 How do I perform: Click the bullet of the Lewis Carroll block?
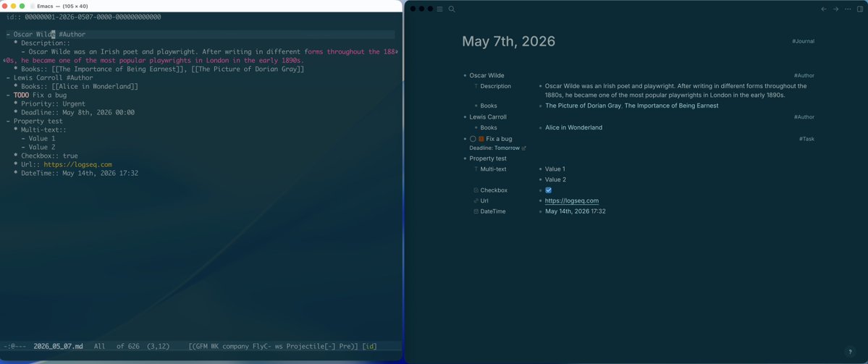click(465, 117)
